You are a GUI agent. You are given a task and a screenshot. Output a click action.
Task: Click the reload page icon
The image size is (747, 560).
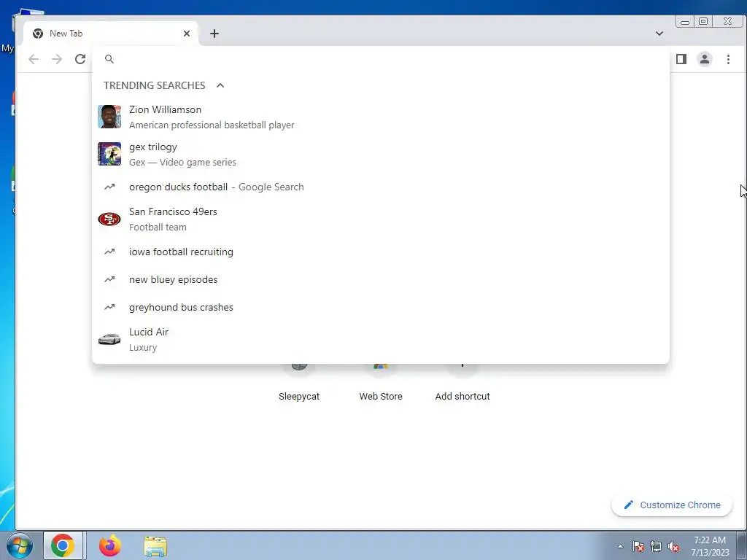pos(80,59)
